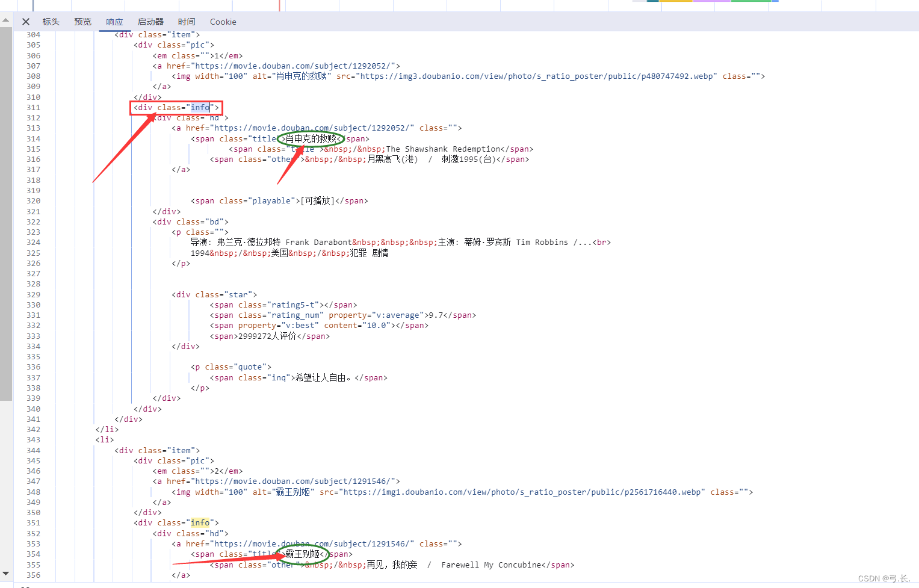Click the div class="hd" tag on line 352

[x=191, y=534]
